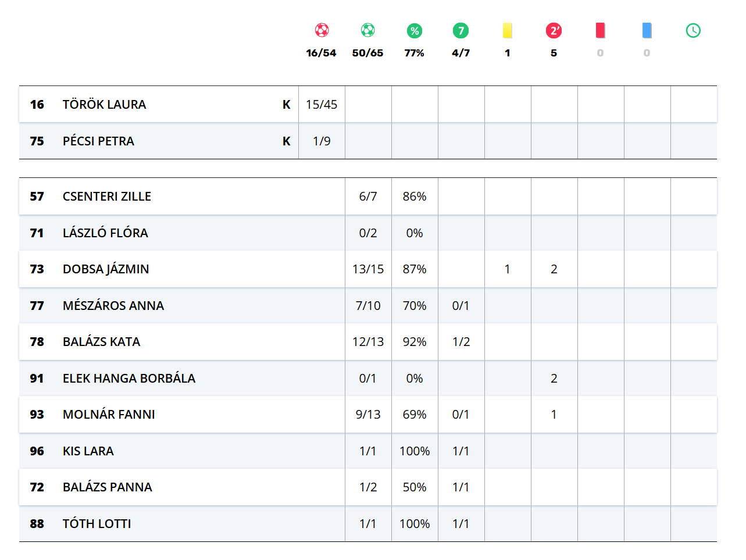Click the green percent efficiency icon
The image size is (746, 560).
click(x=414, y=31)
